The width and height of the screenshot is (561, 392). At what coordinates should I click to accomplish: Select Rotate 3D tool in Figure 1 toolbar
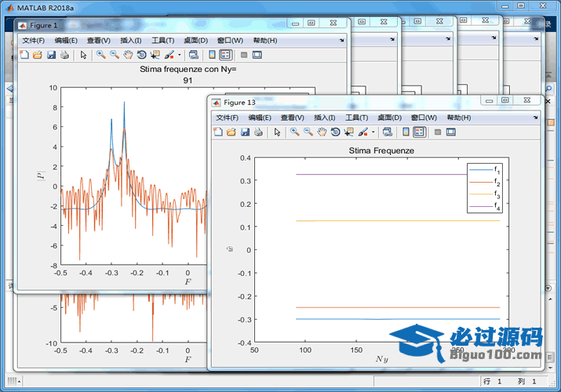(x=142, y=55)
